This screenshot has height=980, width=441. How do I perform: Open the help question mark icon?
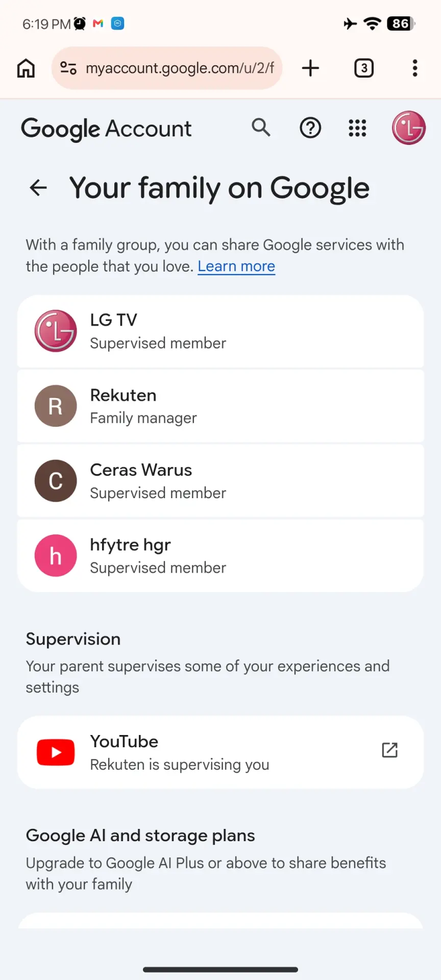pyautogui.click(x=310, y=128)
